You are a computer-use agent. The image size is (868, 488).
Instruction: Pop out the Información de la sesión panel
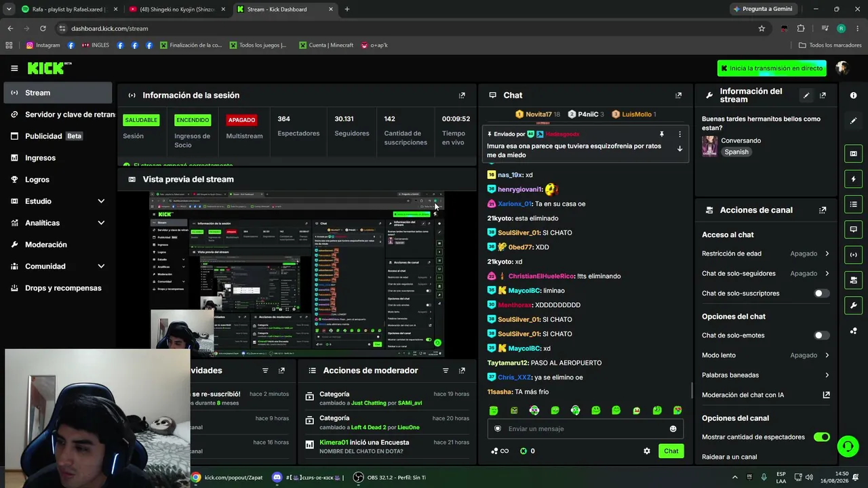[x=462, y=96]
